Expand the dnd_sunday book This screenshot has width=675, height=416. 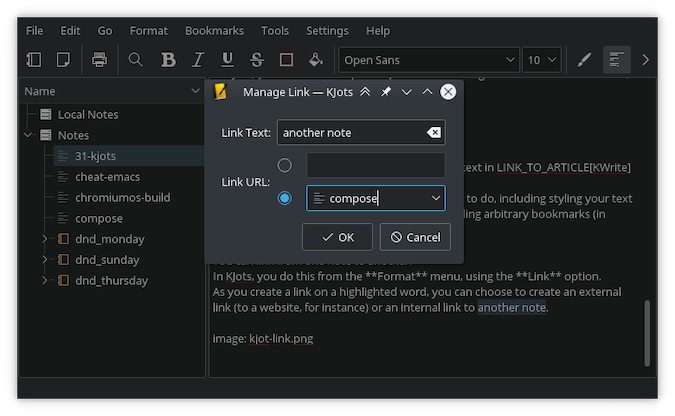tap(45, 259)
